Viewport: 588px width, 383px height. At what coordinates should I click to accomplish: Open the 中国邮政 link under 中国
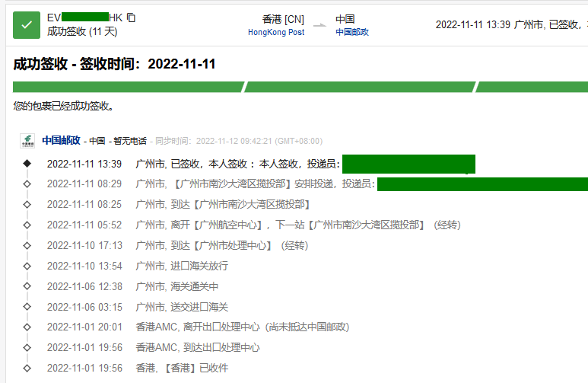pyautogui.click(x=352, y=33)
